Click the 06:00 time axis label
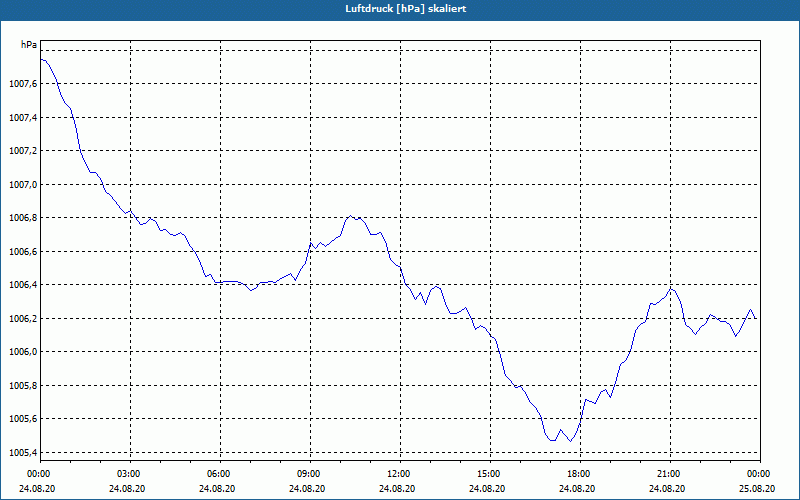 click(x=220, y=474)
